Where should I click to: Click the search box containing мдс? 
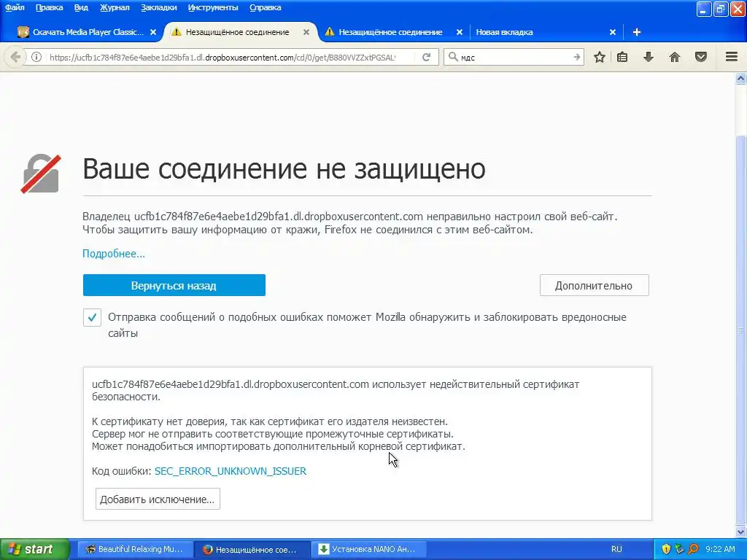coord(514,57)
